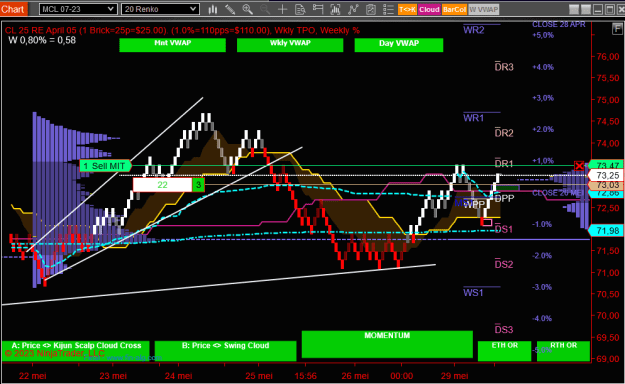Open the Indicators icon
Viewport: 625px width, 384px height.
click(353, 9)
